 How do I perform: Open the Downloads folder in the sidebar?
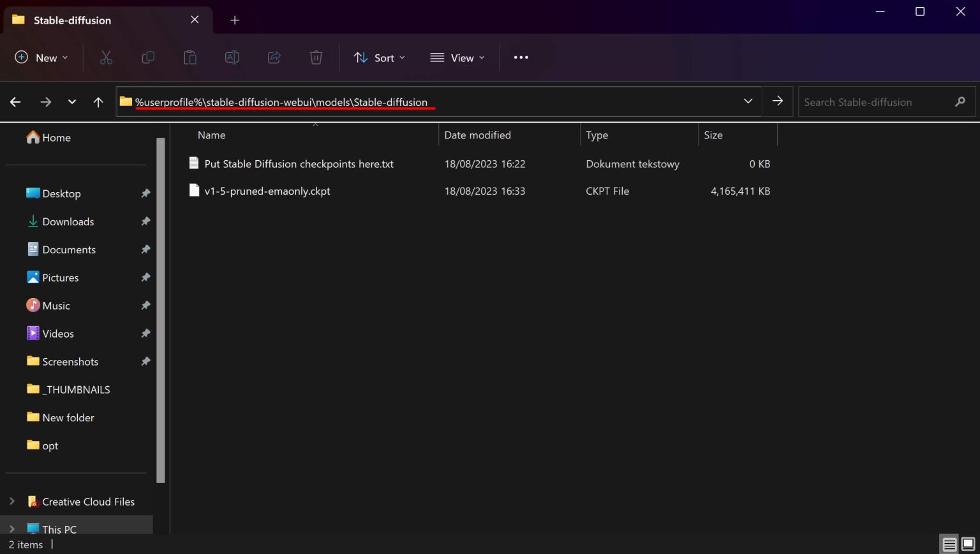(68, 221)
